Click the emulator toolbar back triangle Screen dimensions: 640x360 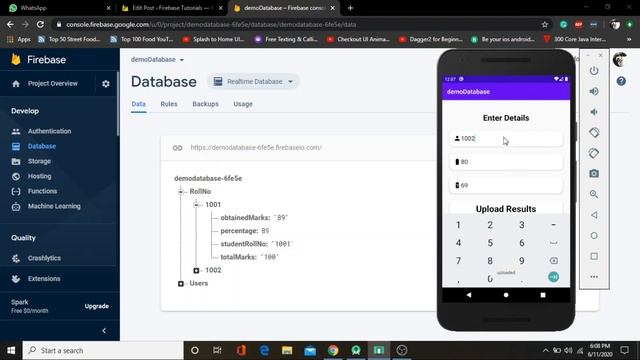[594, 215]
